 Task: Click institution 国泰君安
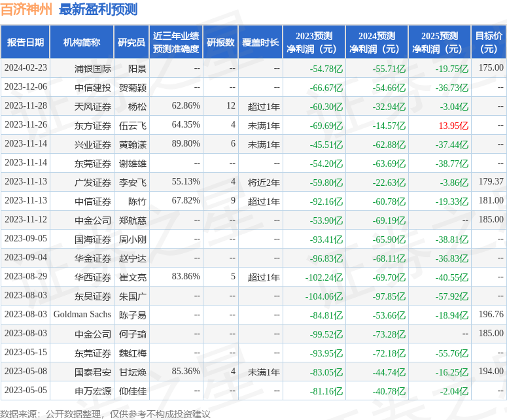(x=93, y=372)
